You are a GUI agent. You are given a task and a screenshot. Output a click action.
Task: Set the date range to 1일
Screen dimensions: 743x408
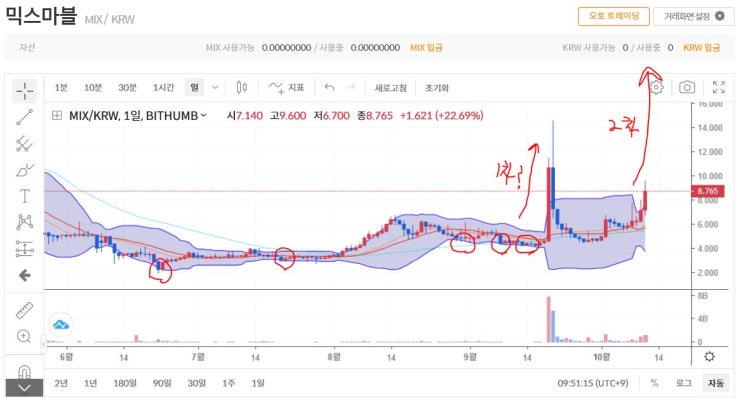coord(258,383)
